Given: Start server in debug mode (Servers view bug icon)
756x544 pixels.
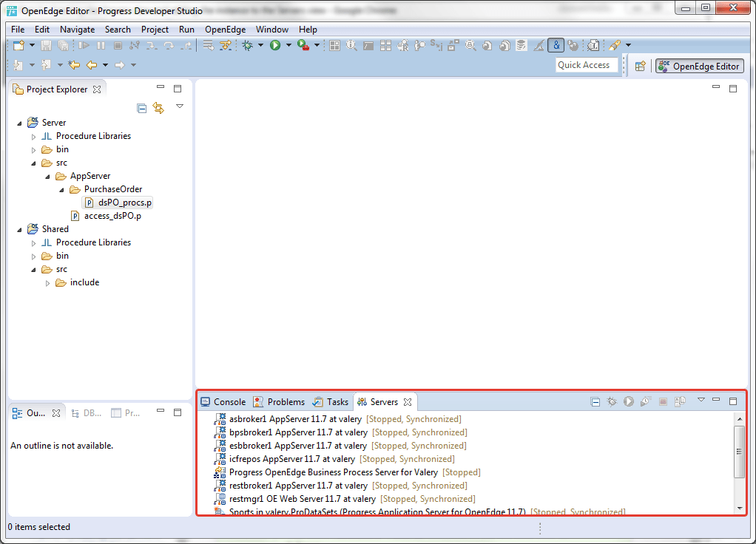Looking at the screenshot, I should click(612, 401).
